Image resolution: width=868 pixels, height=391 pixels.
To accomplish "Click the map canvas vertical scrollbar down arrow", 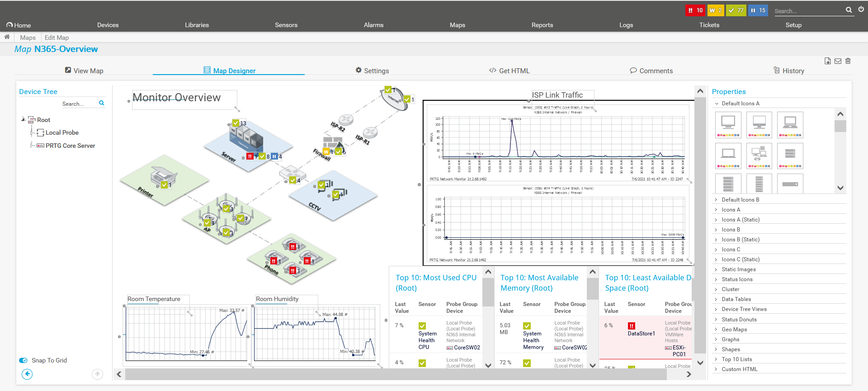I will (x=700, y=363).
